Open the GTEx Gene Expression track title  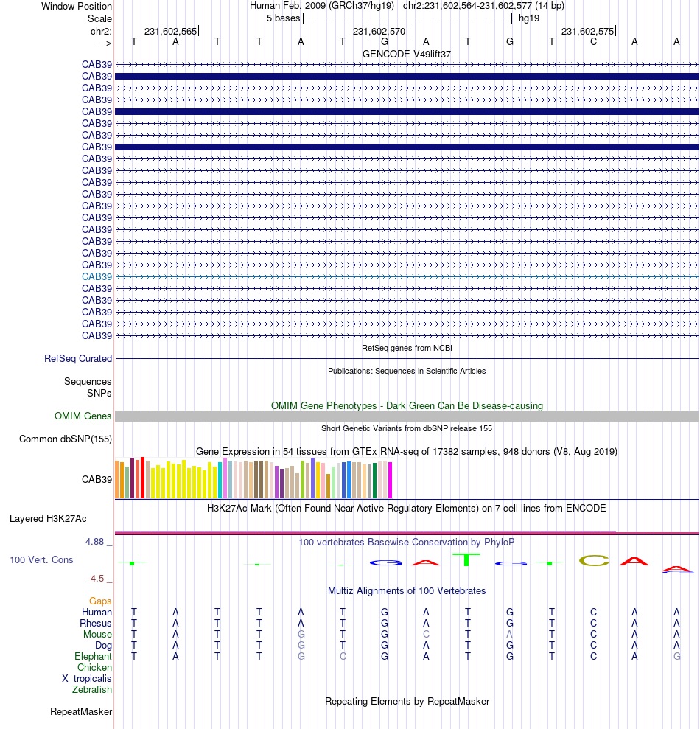click(407, 451)
